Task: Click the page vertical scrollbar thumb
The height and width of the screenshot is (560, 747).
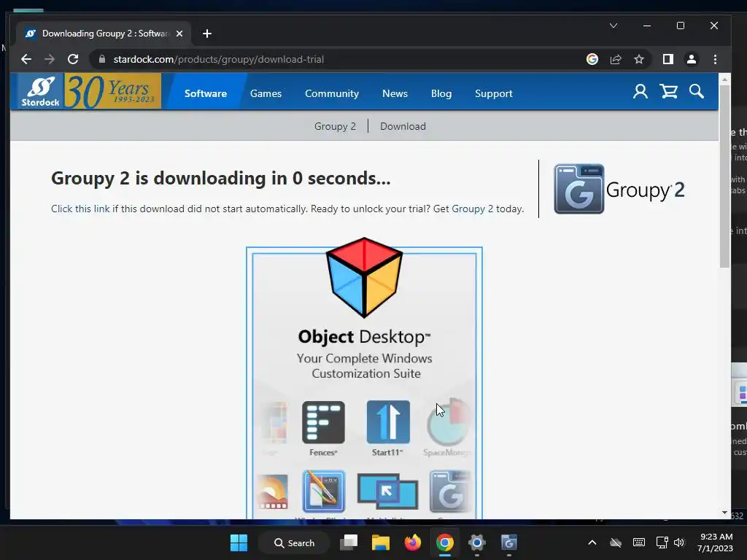Action: pos(724,176)
